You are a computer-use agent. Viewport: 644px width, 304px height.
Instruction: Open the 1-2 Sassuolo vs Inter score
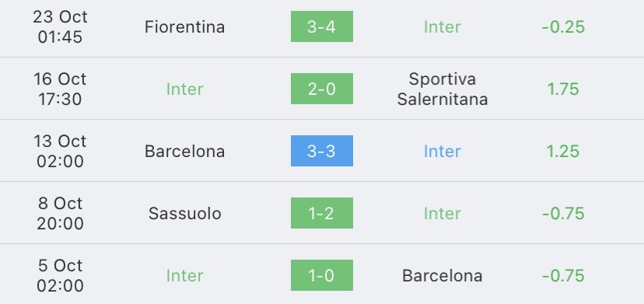coord(321,213)
